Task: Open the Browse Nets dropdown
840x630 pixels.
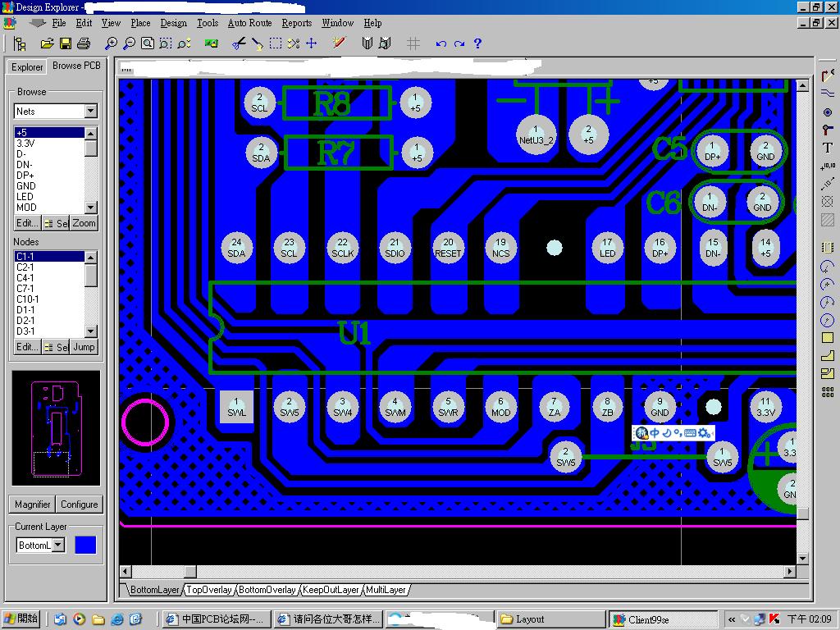Action: tap(90, 111)
